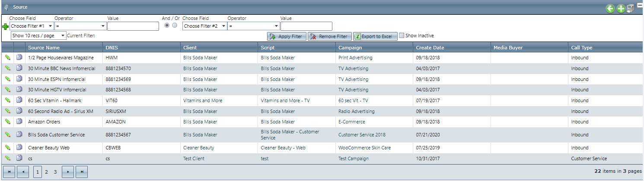Click the gray cube icon in header
644x181 pixels.
tap(630, 9)
